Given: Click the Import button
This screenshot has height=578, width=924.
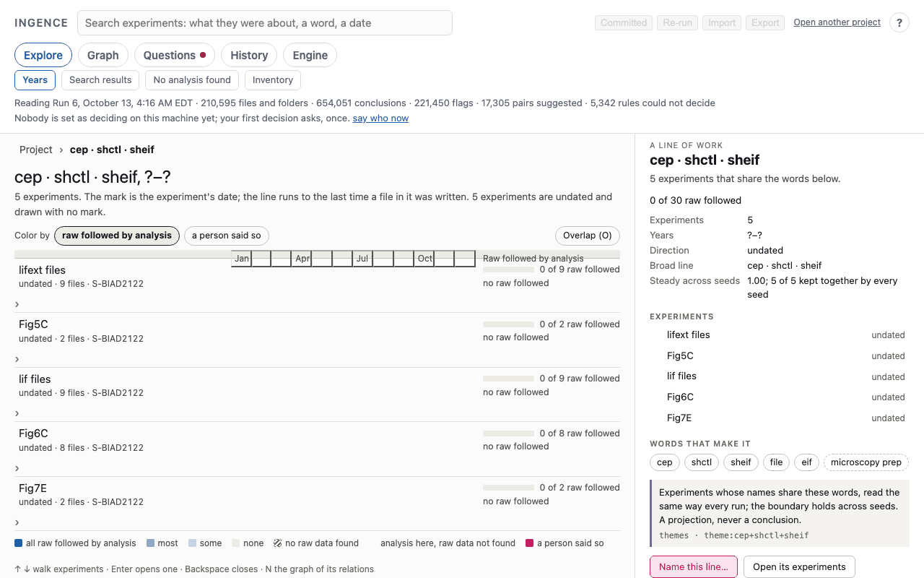Looking at the screenshot, I should click(x=722, y=23).
